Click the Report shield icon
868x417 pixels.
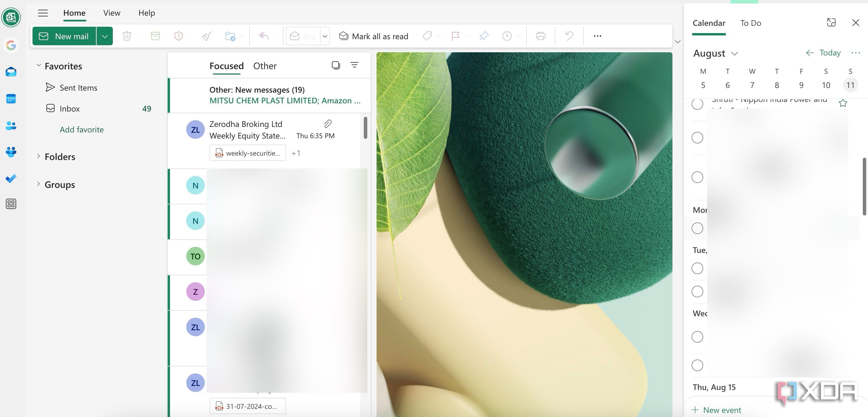pos(178,36)
